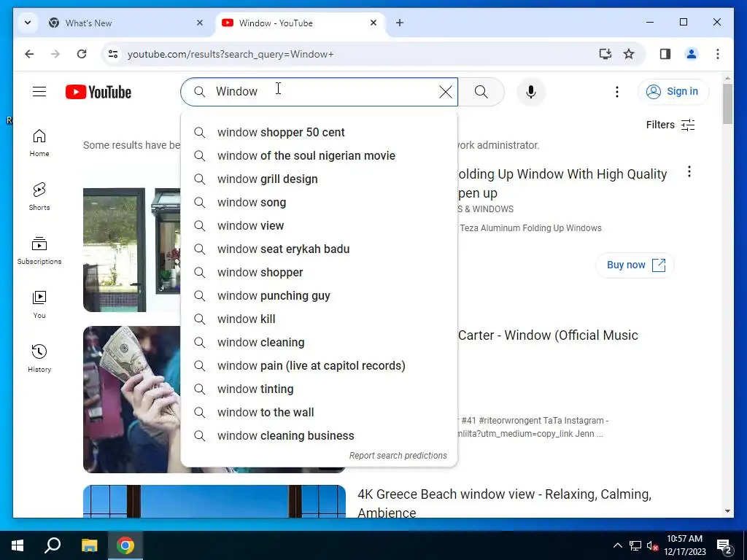The height and width of the screenshot is (560, 747).
Task: Open the Chrome profile avatar
Action: pos(692,54)
